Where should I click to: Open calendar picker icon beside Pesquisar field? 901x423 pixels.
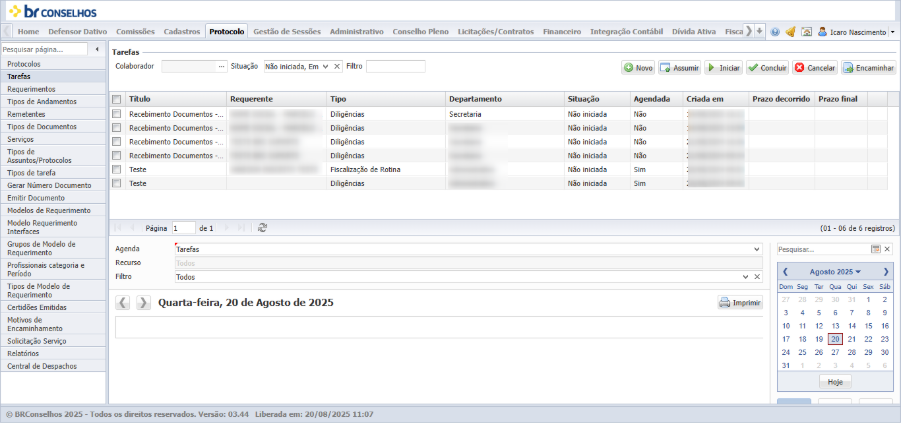(x=876, y=249)
